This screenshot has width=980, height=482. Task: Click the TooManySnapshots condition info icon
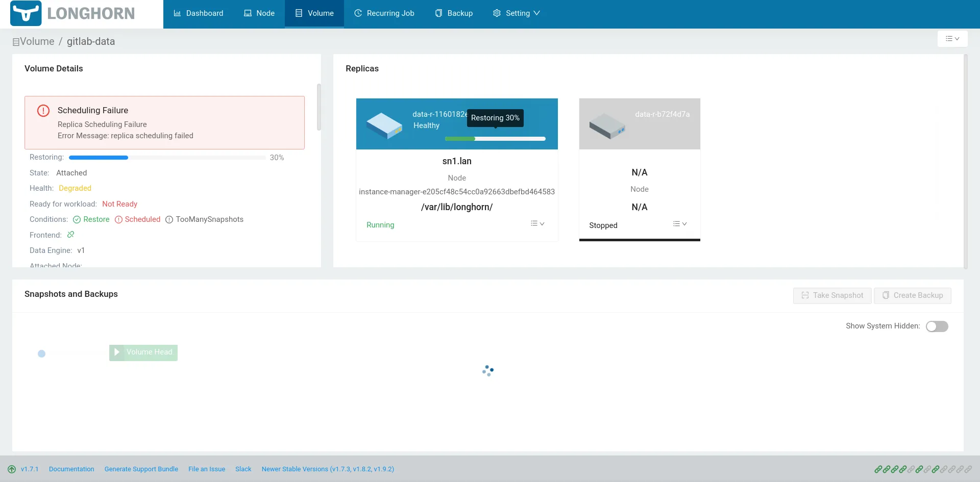169,220
